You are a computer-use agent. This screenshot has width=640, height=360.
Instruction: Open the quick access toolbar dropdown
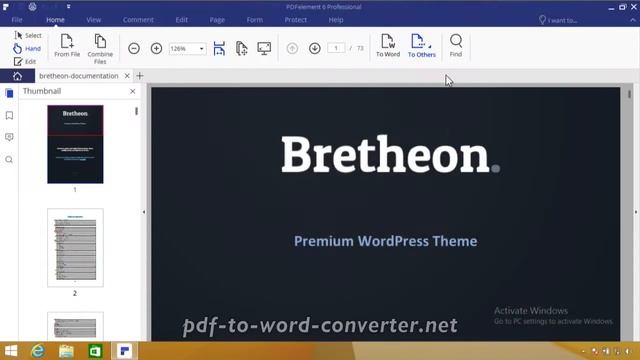click(x=69, y=7)
